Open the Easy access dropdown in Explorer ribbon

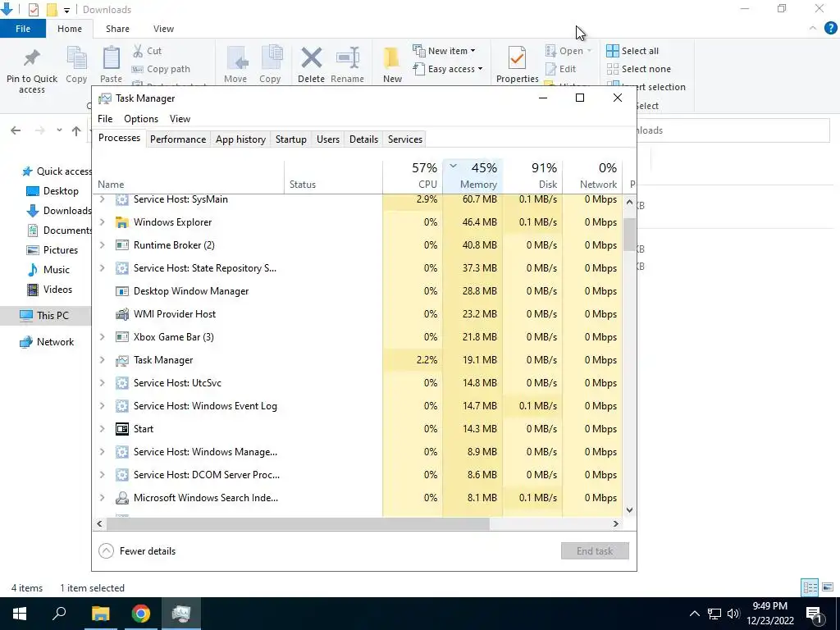pyautogui.click(x=448, y=69)
